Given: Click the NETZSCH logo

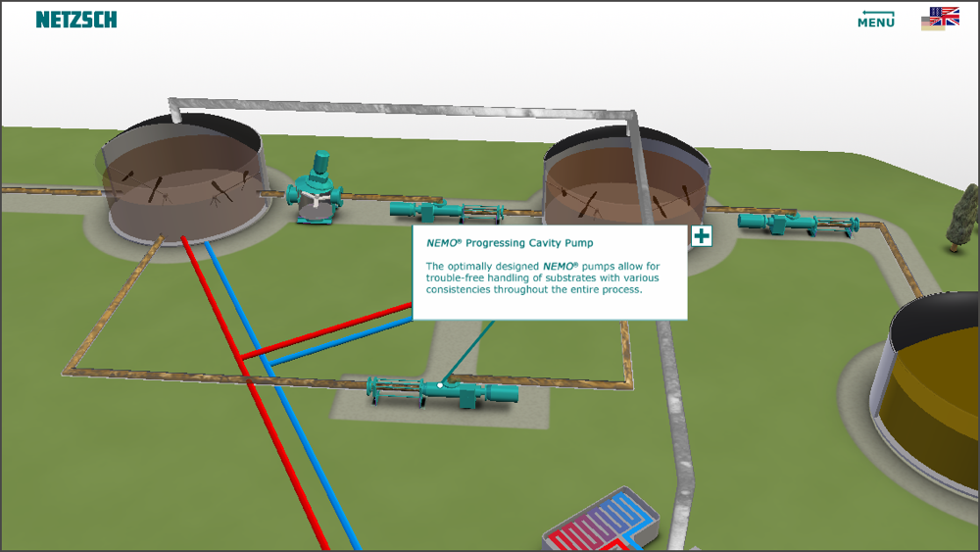Looking at the screenshot, I should (76, 20).
